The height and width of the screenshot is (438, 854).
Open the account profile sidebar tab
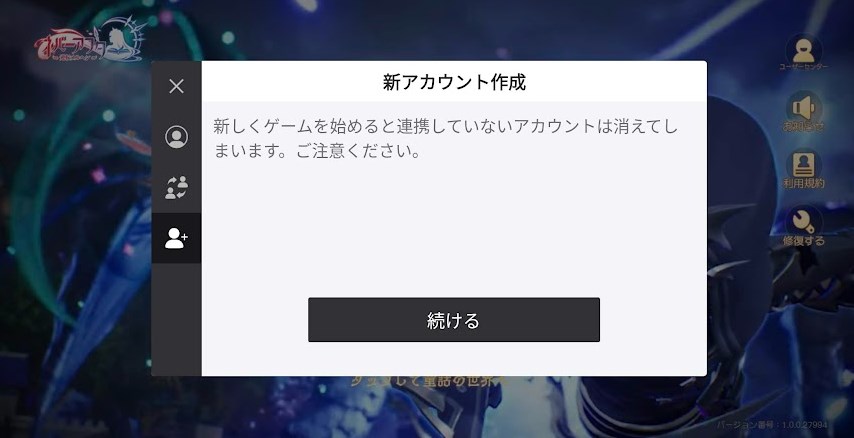coord(176,137)
